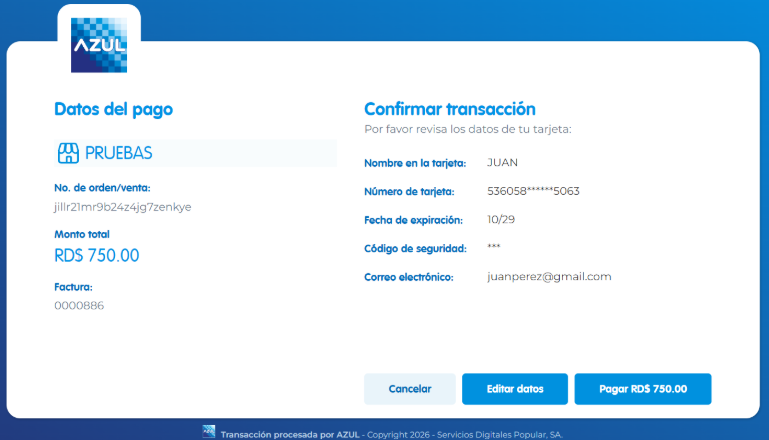769x440 pixels.
Task: Click Transacción procesada por AZUL footer text
Action: (x=290, y=435)
